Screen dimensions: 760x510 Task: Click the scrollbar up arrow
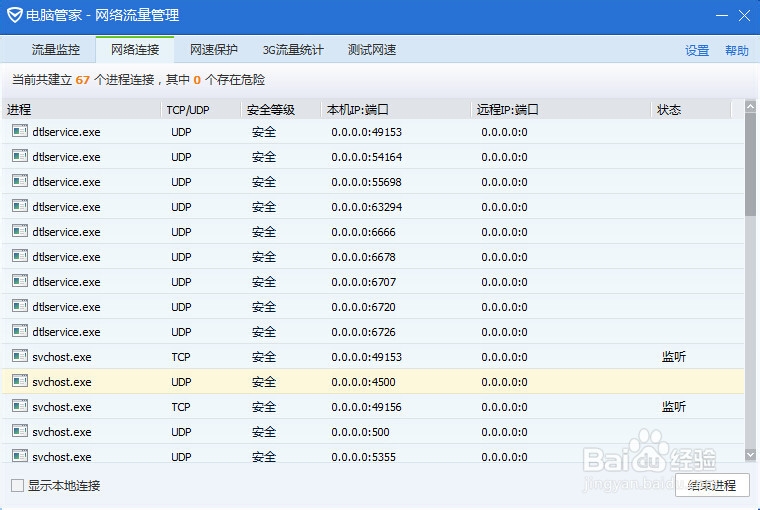coord(750,106)
